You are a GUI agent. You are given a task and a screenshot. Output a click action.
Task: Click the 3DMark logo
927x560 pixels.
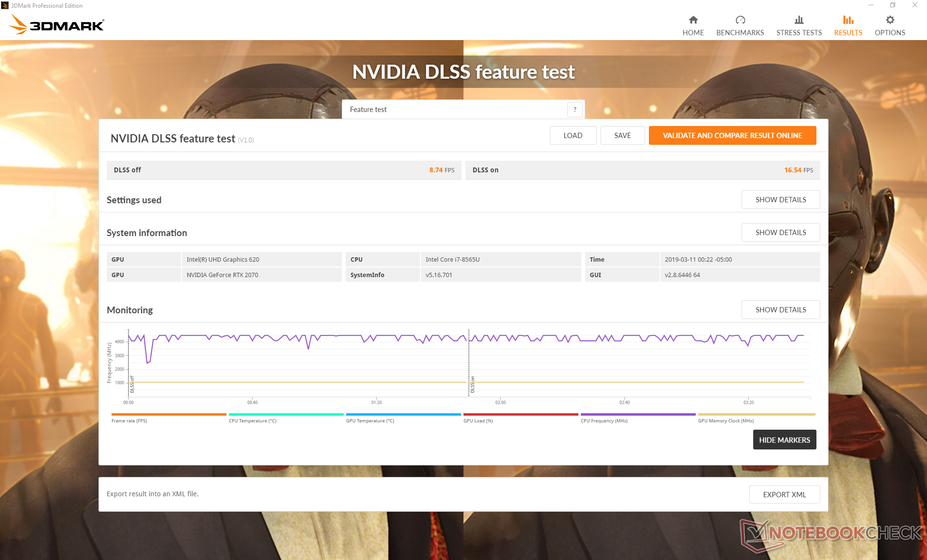pyautogui.click(x=57, y=24)
